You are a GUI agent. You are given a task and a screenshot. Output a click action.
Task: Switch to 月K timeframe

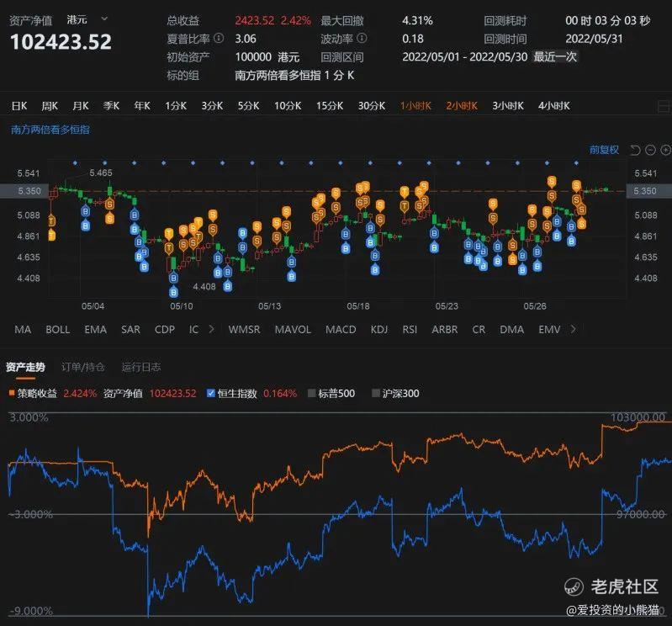(x=81, y=105)
